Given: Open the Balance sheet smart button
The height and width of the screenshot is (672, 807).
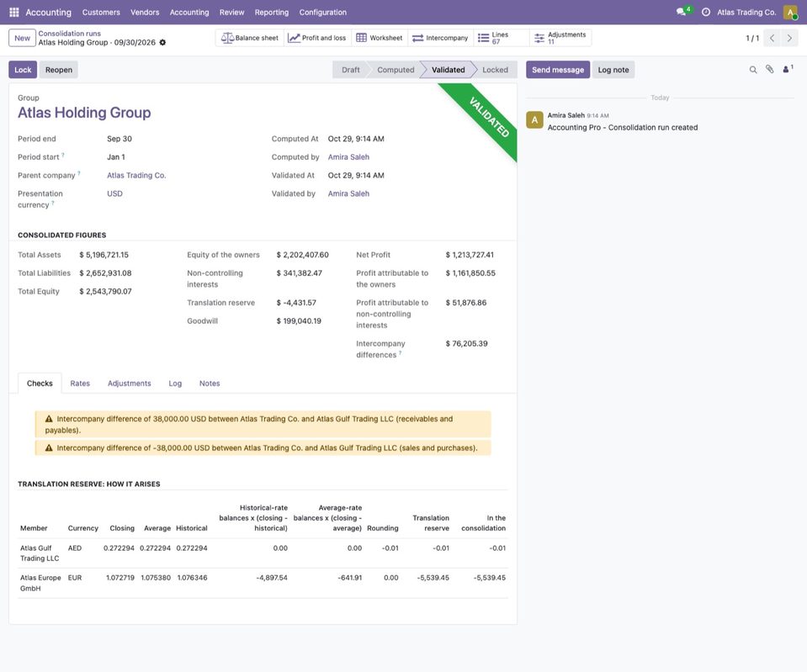Looking at the screenshot, I should click(x=250, y=38).
